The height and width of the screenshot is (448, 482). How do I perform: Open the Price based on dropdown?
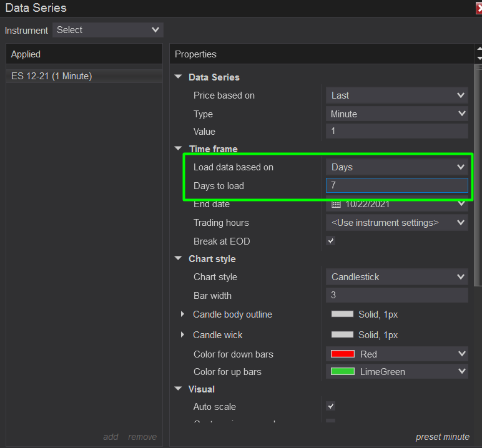click(x=396, y=95)
